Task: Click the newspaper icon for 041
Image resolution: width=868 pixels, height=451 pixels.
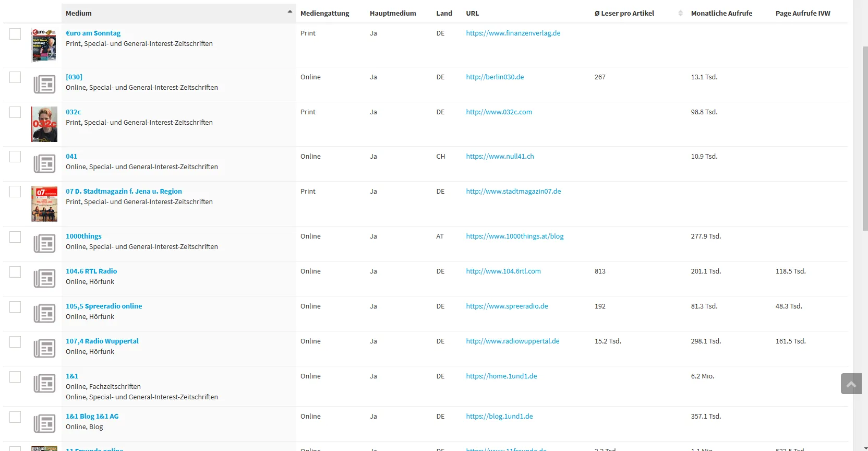Action: click(44, 163)
